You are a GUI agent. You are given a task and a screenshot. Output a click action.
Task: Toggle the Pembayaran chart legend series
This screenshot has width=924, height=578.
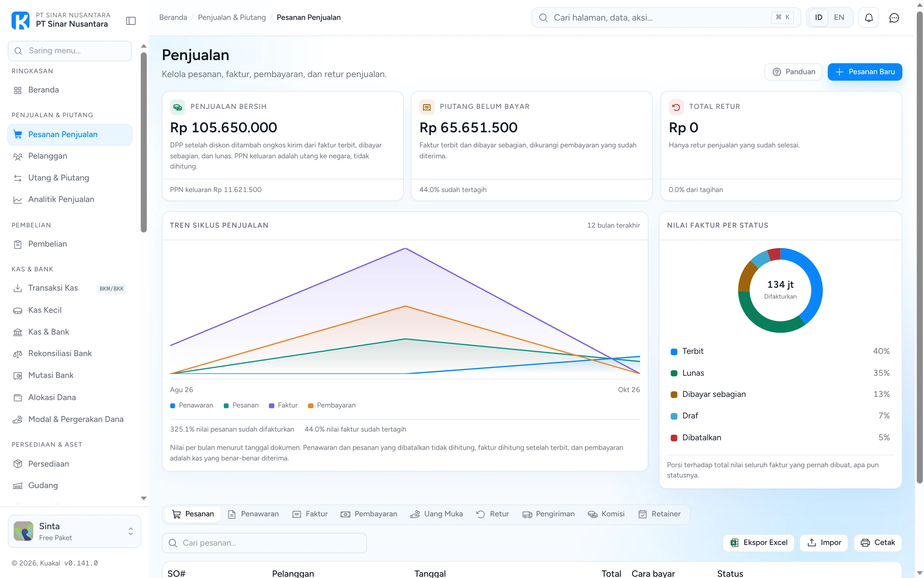point(332,406)
